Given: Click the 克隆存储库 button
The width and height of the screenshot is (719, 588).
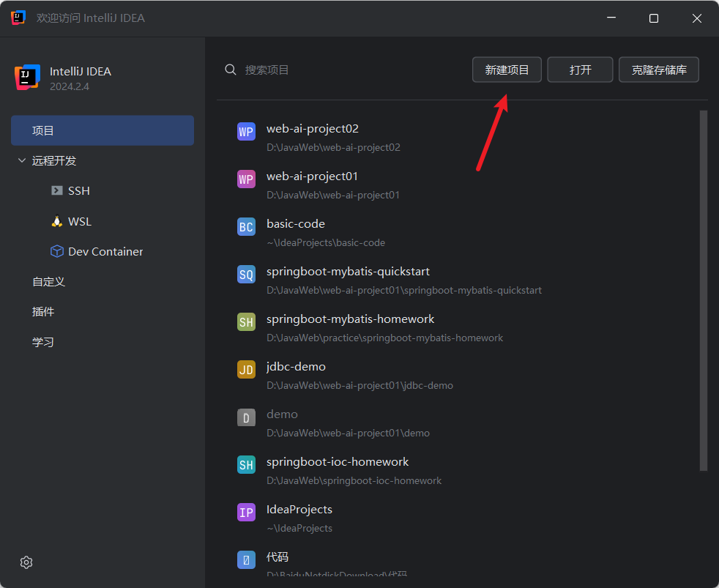Looking at the screenshot, I should [x=659, y=70].
